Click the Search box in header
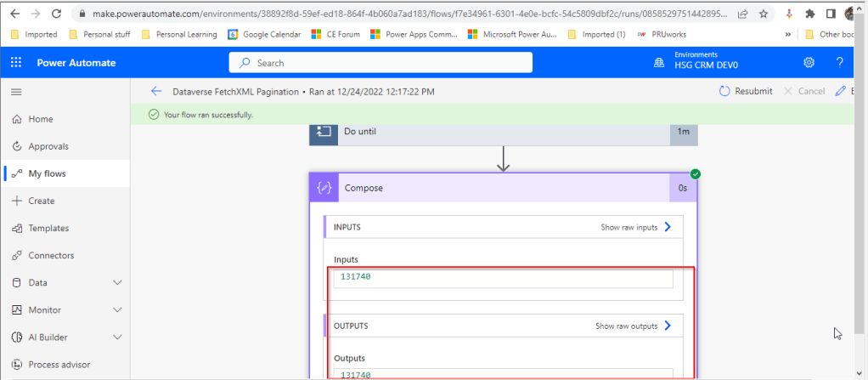 click(x=380, y=63)
